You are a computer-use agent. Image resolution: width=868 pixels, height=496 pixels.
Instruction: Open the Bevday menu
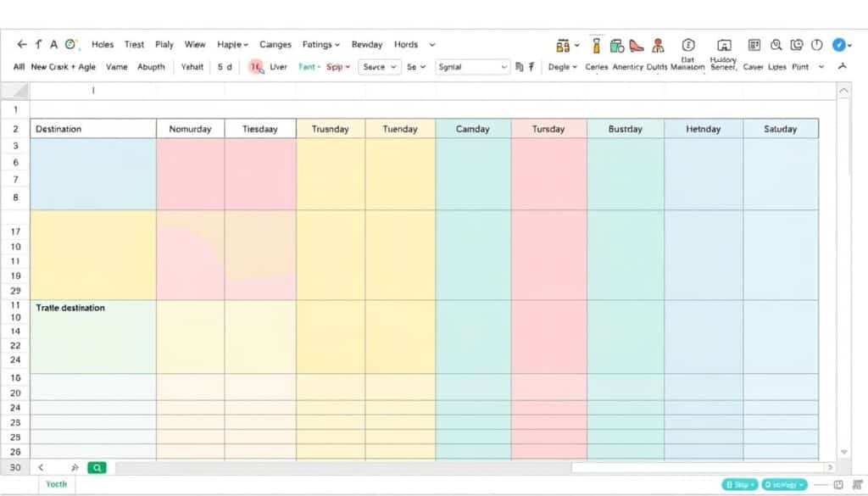pyautogui.click(x=367, y=44)
